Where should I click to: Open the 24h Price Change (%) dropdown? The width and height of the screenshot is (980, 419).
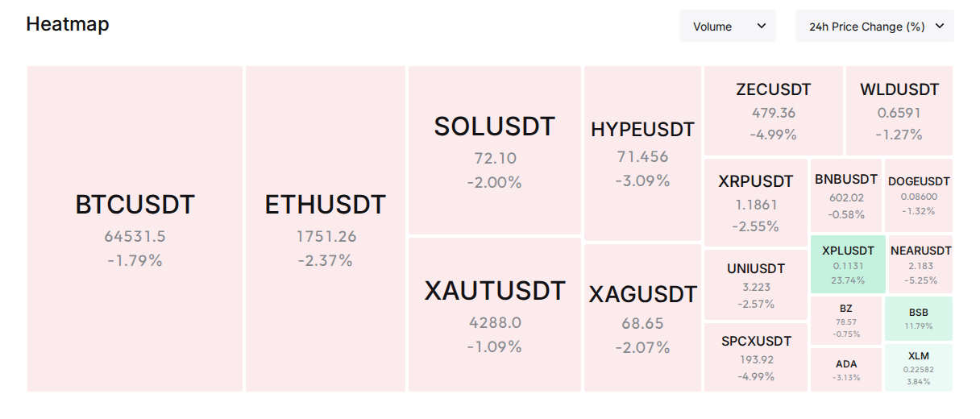pyautogui.click(x=874, y=26)
